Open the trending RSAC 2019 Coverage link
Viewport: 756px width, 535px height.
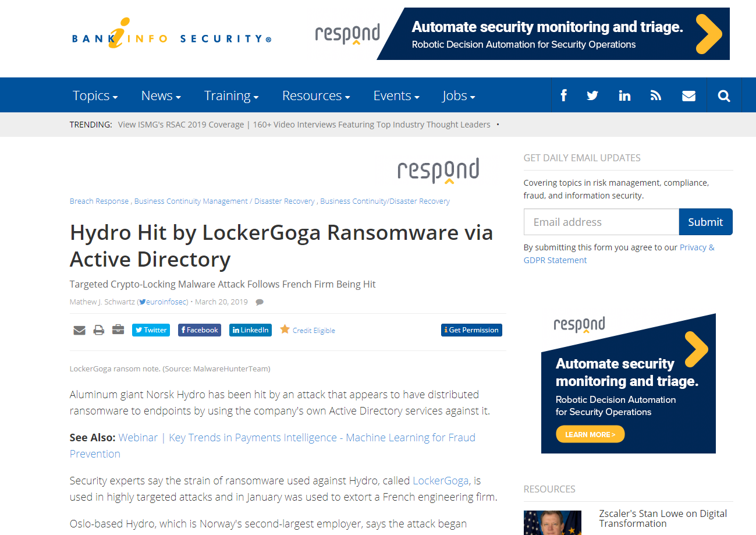304,125
